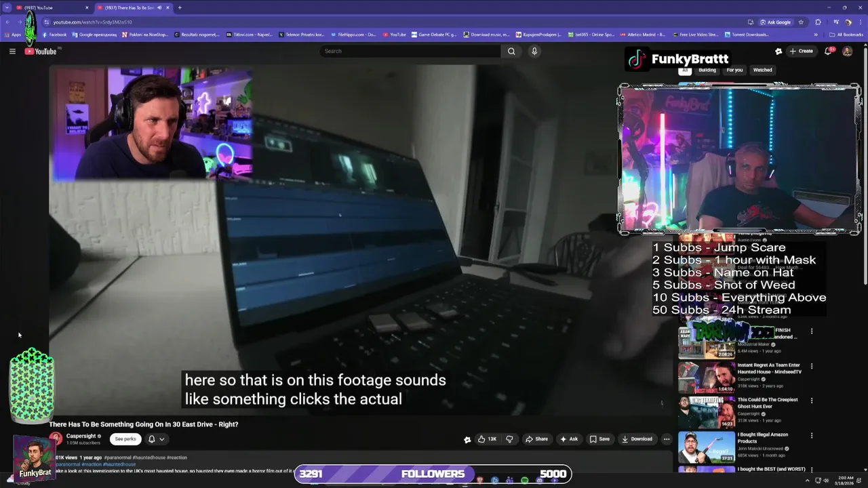The image size is (868, 488).
Task: Open the remix sparkle icon beside likes
Action: pyautogui.click(x=467, y=439)
